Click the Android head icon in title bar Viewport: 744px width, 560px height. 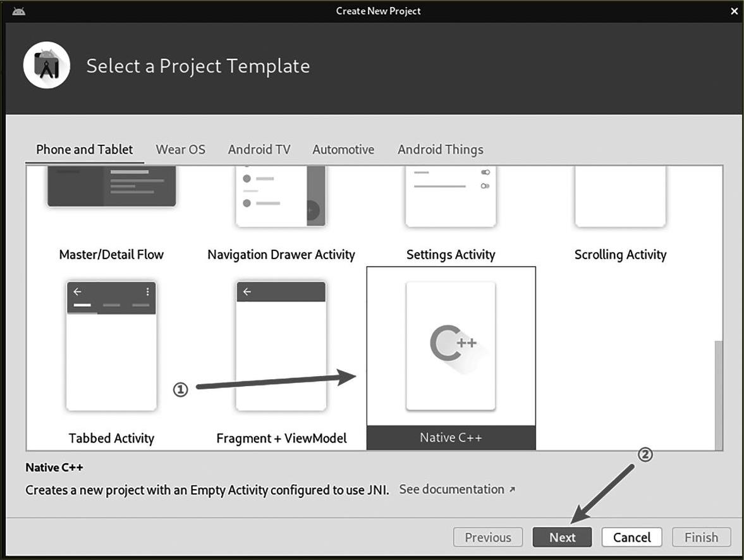tap(18, 11)
